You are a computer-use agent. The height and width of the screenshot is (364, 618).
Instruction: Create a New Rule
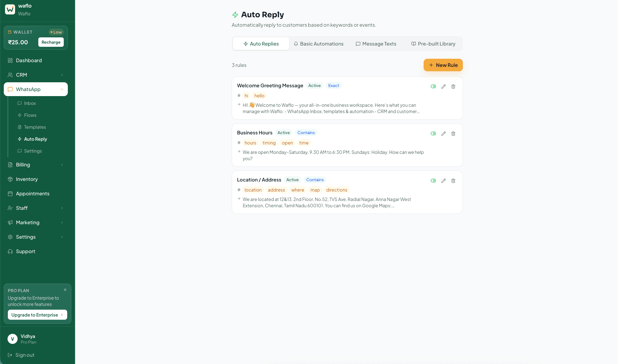pyautogui.click(x=443, y=65)
